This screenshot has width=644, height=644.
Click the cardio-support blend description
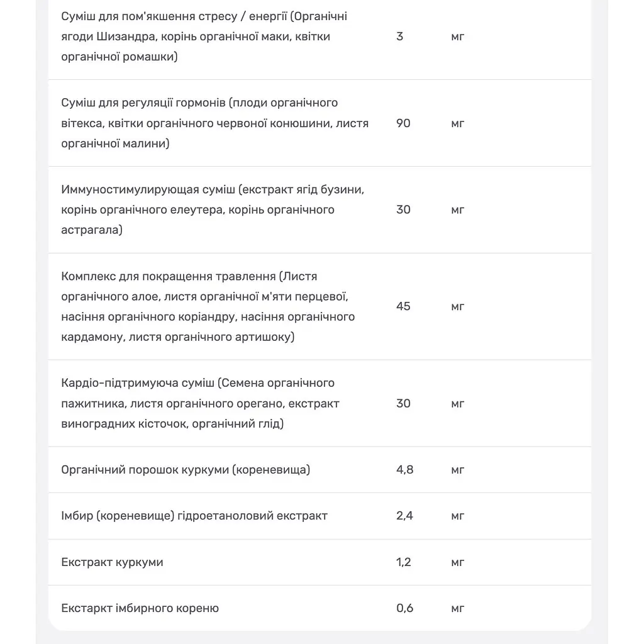(200, 403)
